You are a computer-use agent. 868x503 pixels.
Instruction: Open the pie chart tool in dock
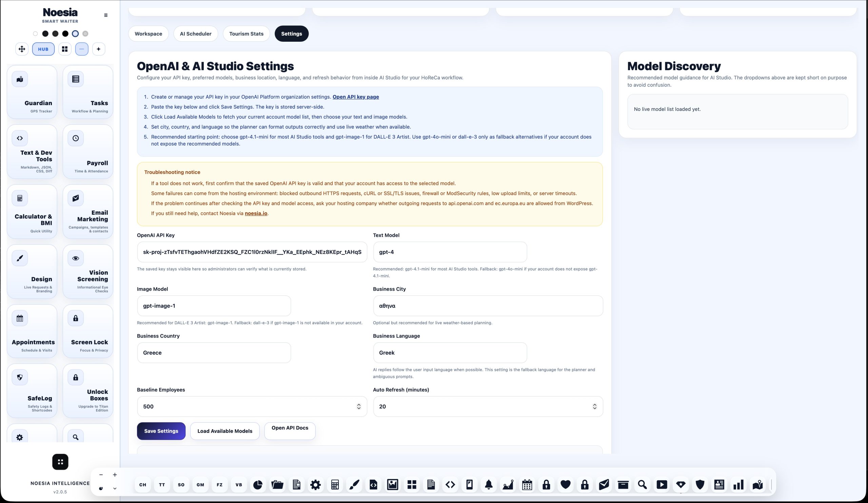click(258, 485)
